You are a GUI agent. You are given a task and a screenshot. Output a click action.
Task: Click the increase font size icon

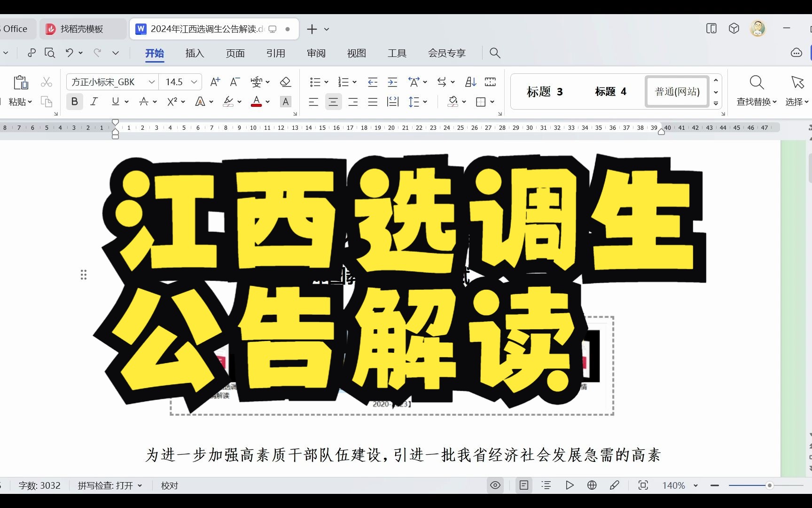tap(215, 82)
